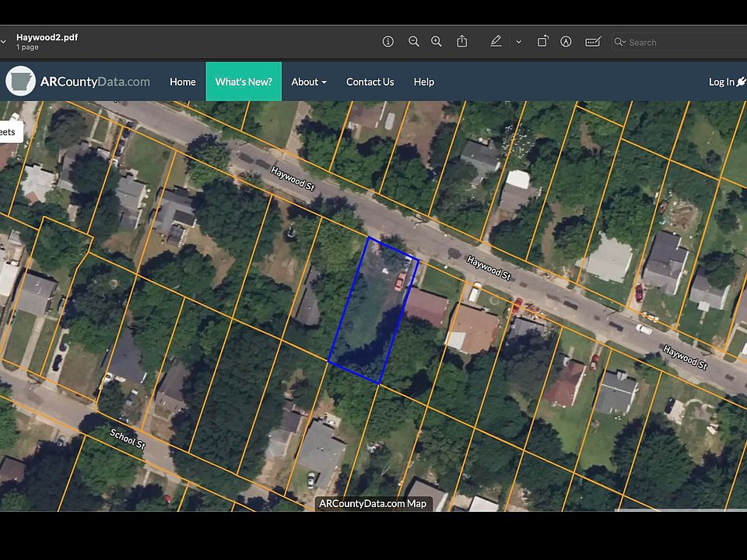Open the Share menu icon
The width and height of the screenshot is (747, 560).
[x=461, y=41]
